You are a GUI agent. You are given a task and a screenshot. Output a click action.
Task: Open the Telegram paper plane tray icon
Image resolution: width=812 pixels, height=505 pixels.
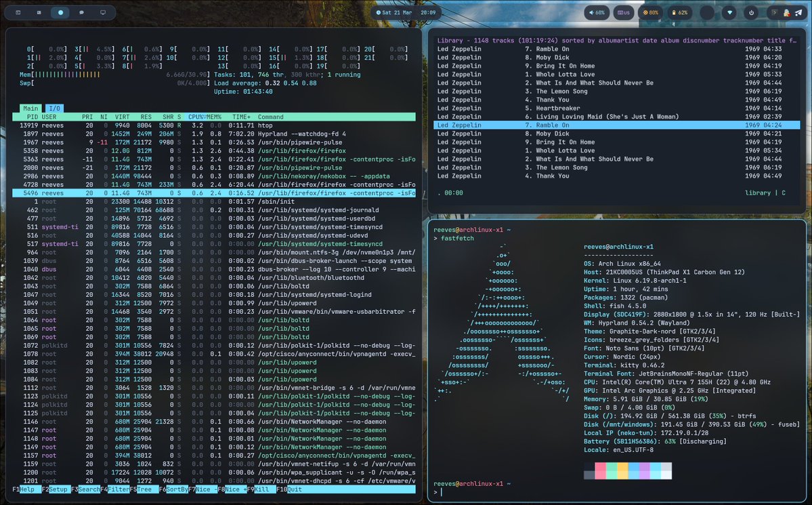798,12
